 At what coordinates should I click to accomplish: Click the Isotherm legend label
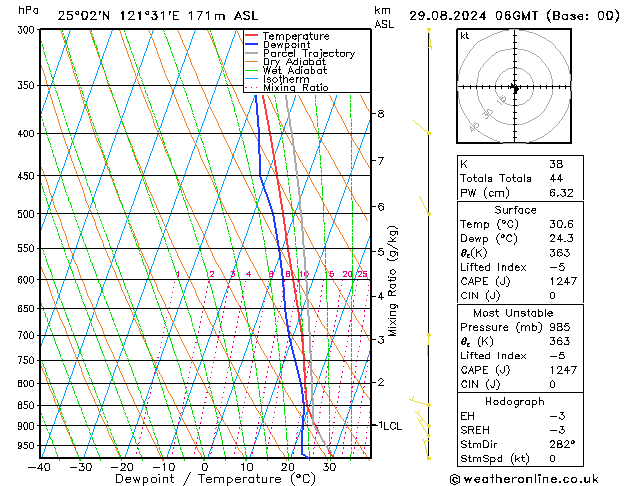pos(286,79)
